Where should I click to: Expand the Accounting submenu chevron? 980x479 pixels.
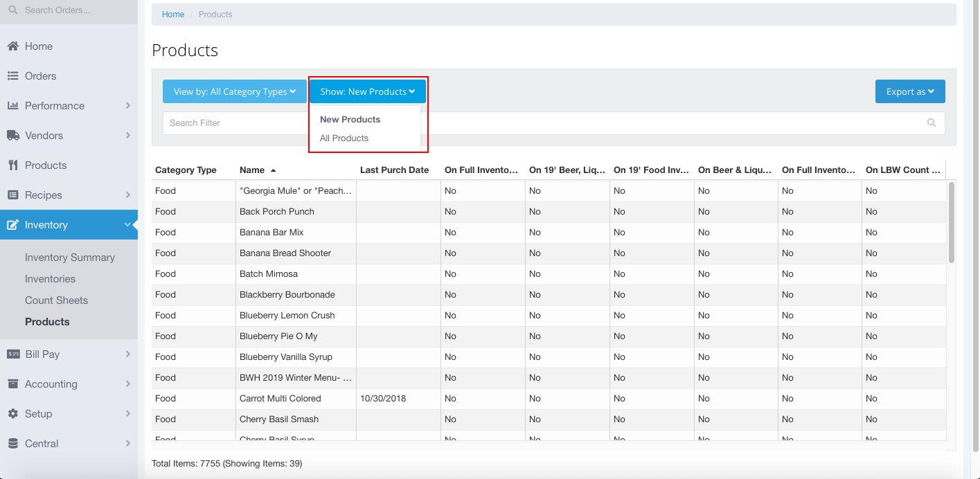(128, 384)
